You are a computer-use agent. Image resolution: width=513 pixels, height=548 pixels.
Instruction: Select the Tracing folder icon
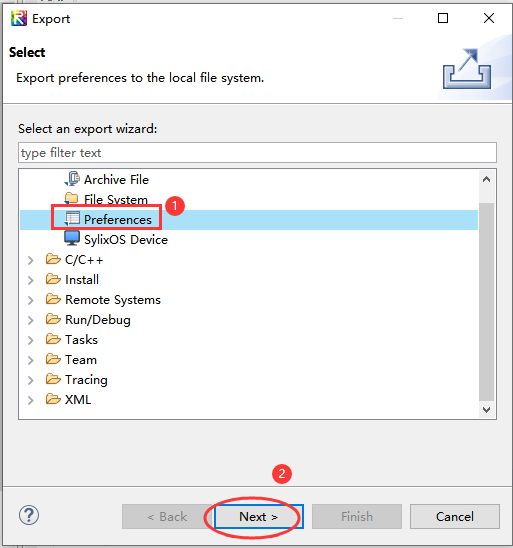click(x=53, y=379)
